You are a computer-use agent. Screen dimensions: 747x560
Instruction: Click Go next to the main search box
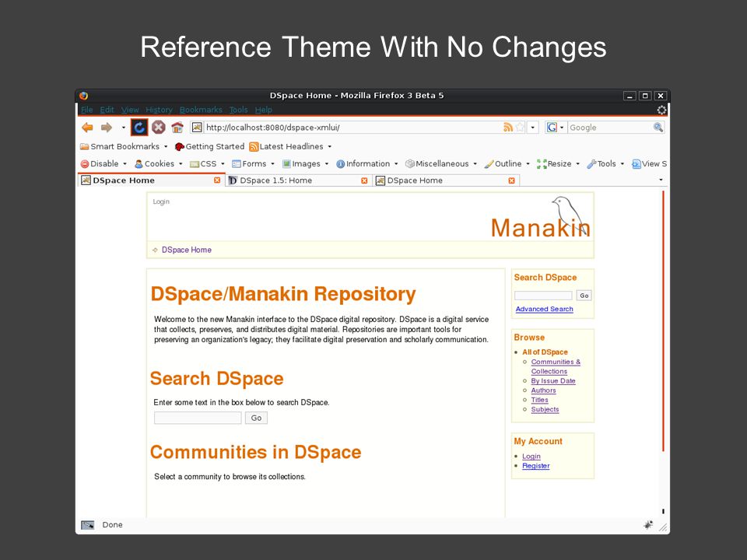coord(256,418)
